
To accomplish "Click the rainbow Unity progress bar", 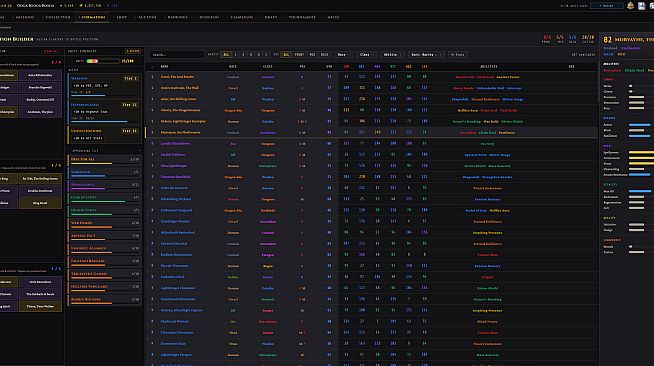I will (x=103, y=61).
